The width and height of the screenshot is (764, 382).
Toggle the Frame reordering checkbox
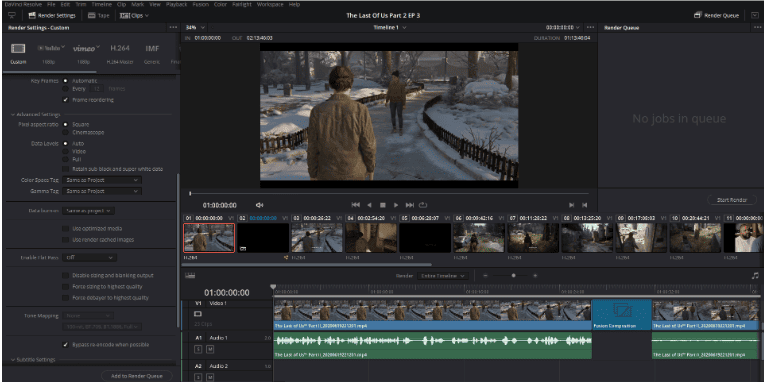(65, 100)
